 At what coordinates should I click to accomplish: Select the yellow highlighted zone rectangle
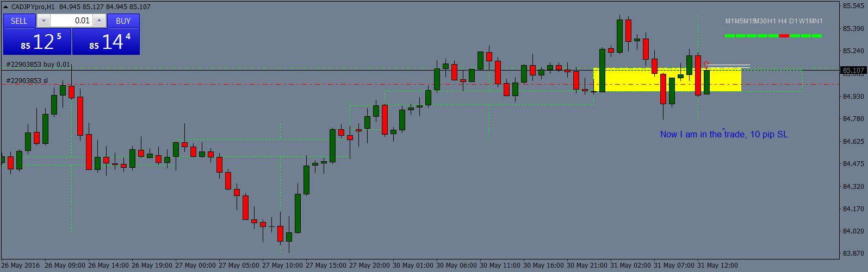pos(667,80)
